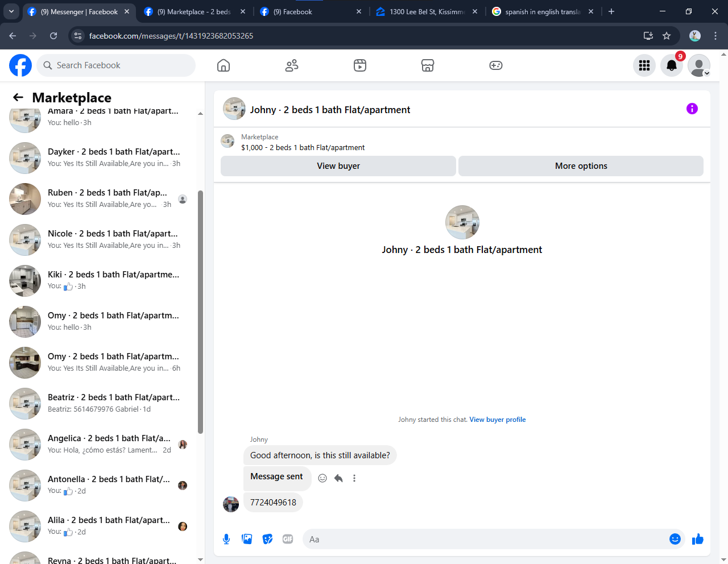Reply to the 'Message sent' bubble
This screenshot has height=564, width=728.
pyautogui.click(x=338, y=478)
